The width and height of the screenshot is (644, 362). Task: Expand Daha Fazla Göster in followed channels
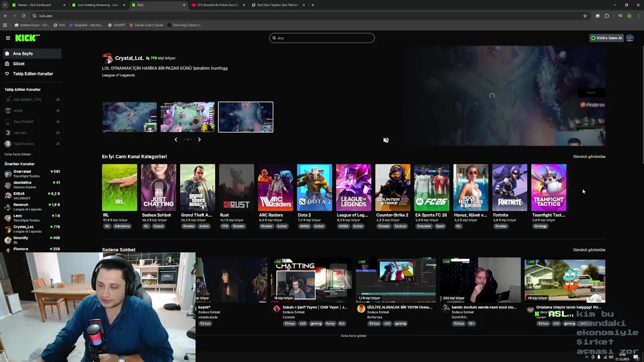18,154
